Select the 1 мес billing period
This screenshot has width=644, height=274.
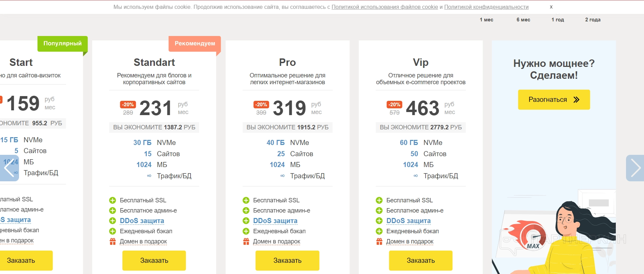click(486, 20)
